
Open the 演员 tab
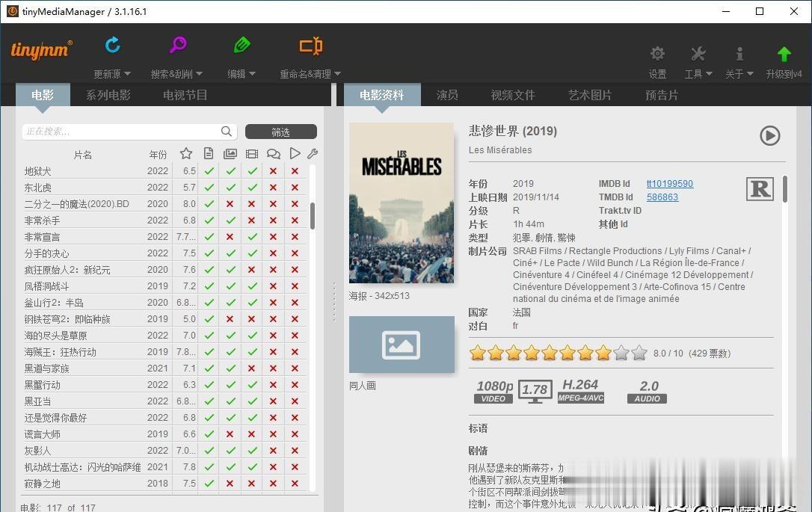[x=447, y=95]
